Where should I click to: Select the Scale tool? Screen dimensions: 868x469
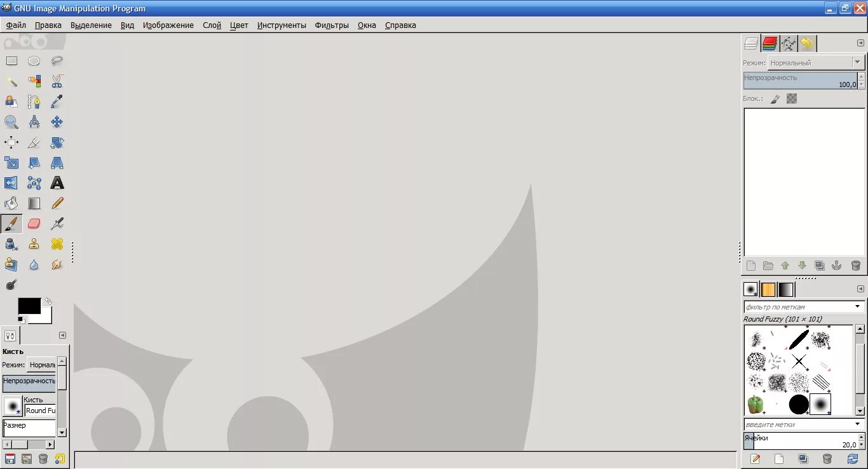pyautogui.click(x=11, y=163)
